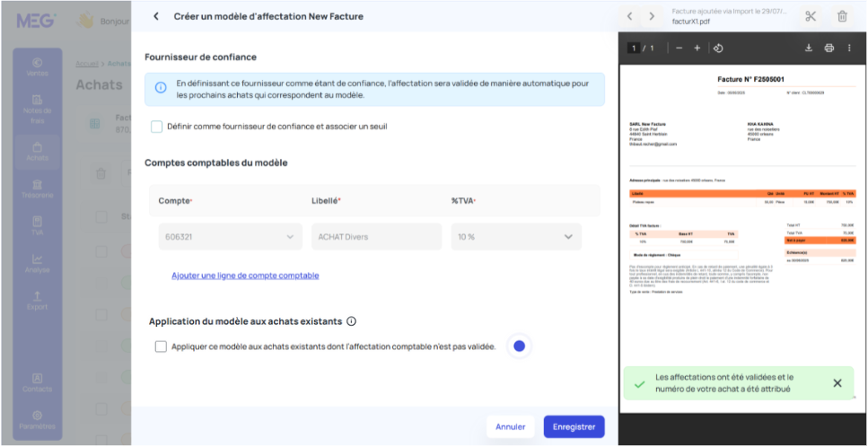Click the Fournisseur de confiance heading

200,57
